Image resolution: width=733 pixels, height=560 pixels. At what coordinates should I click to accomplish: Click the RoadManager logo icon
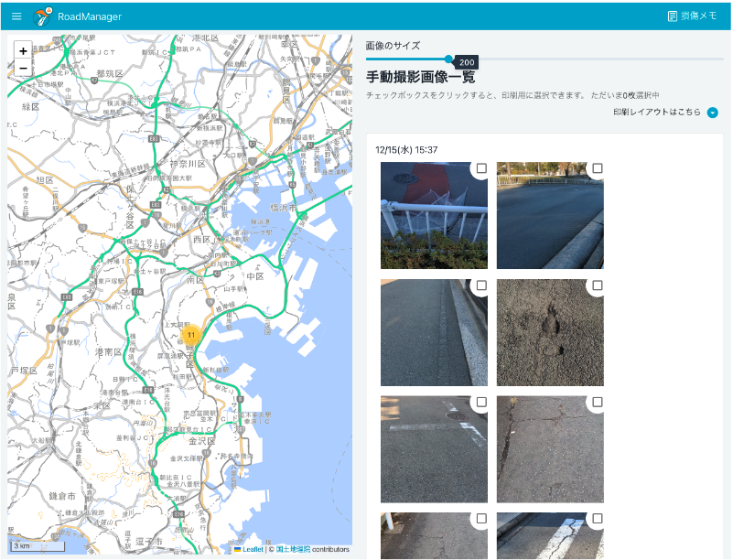tap(42, 16)
